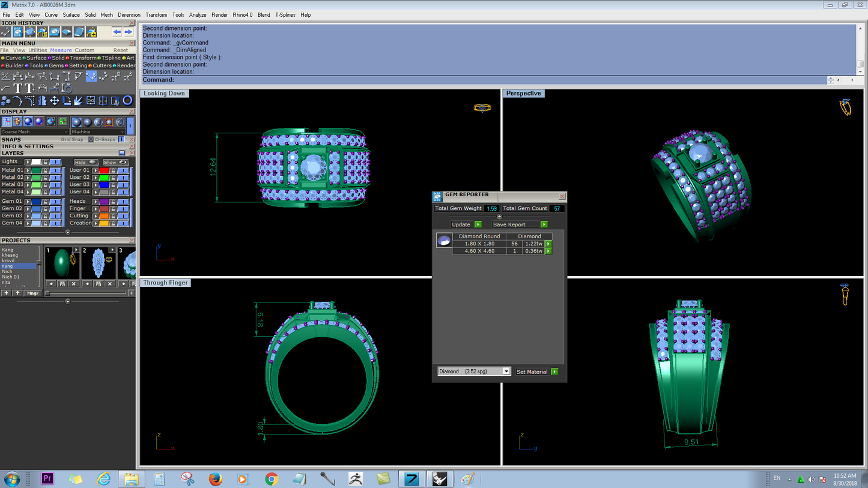Click Set Material button
868x488 pixels.
537,372
